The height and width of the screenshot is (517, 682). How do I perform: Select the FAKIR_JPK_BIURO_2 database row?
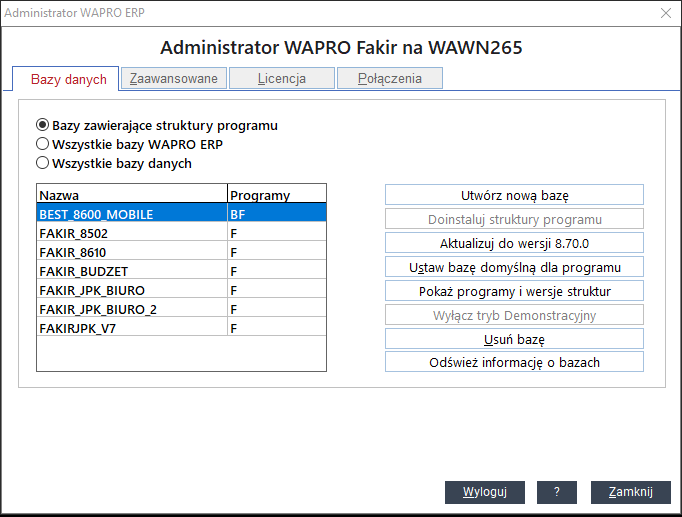pos(181,309)
